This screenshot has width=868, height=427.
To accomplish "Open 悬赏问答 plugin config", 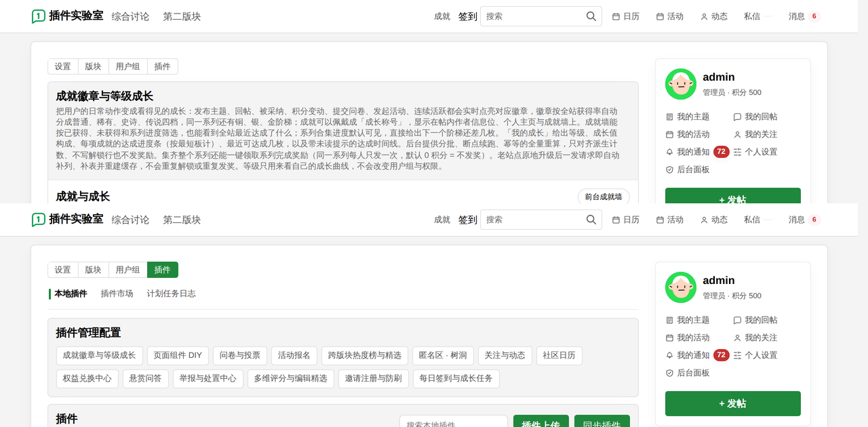I will [146, 378].
